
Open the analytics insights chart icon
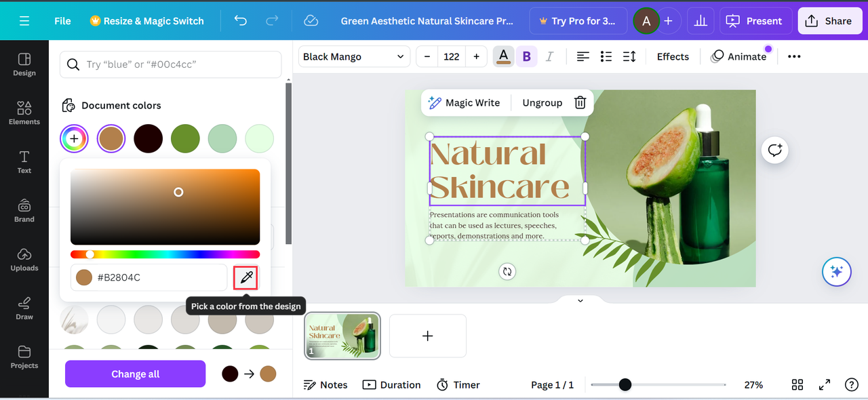[x=701, y=21]
